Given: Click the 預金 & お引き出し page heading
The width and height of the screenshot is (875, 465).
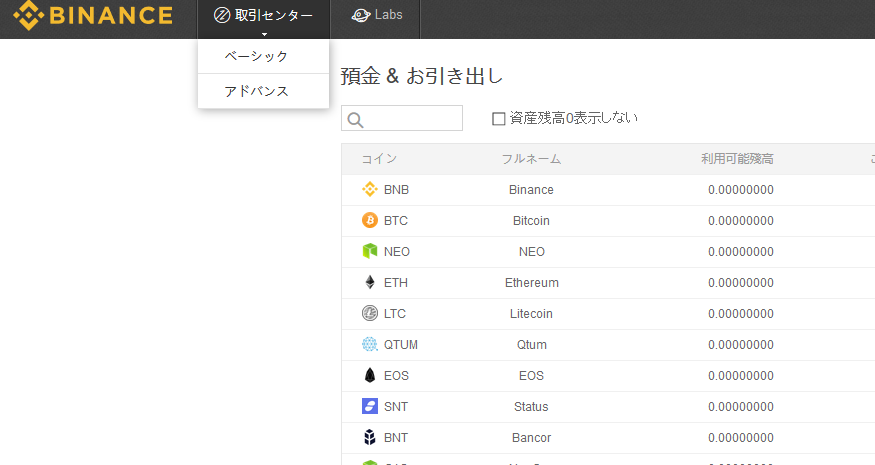Looking at the screenshot, I should [421, 76].
